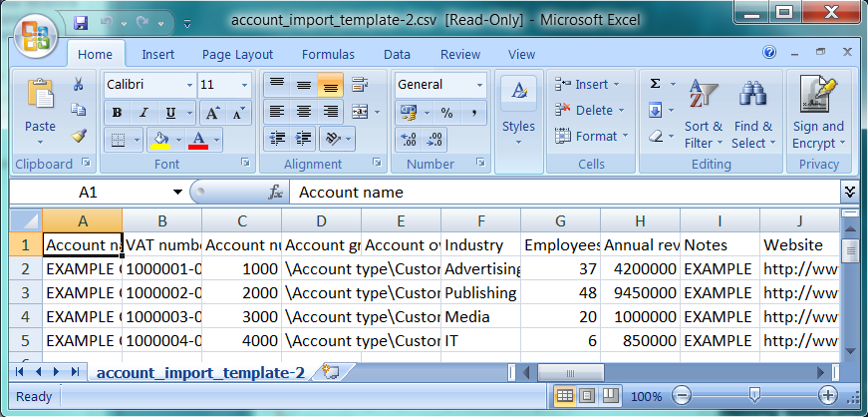
Task: Toggle Italic formatting
Action: [x=144, y=113]
